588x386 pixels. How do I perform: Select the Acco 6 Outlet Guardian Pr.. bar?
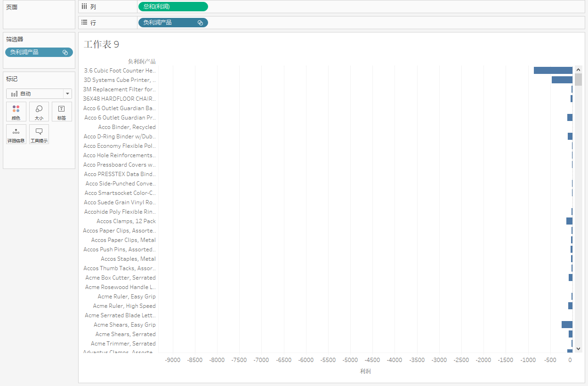tap(570, 117)
